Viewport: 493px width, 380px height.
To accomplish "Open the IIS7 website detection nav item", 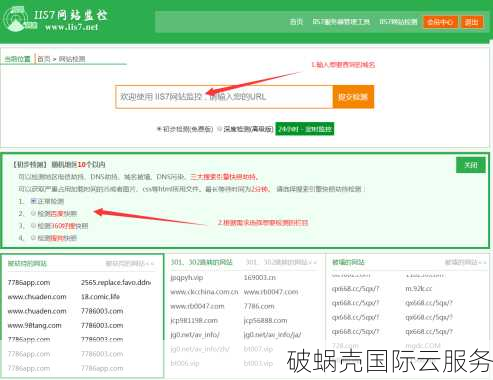I will click(398, 22).
